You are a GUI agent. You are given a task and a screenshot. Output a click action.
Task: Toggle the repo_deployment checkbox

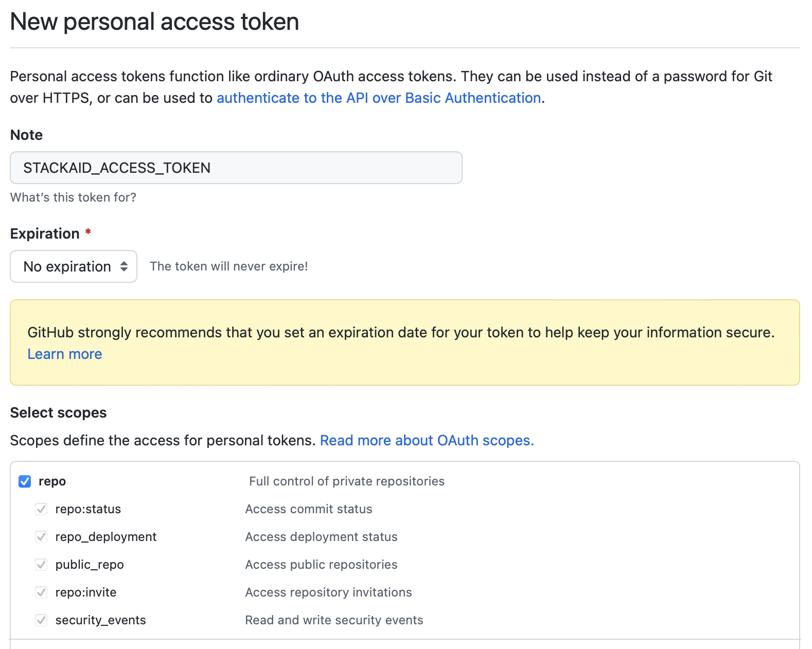pyautogui.click(x=41, y=537)
